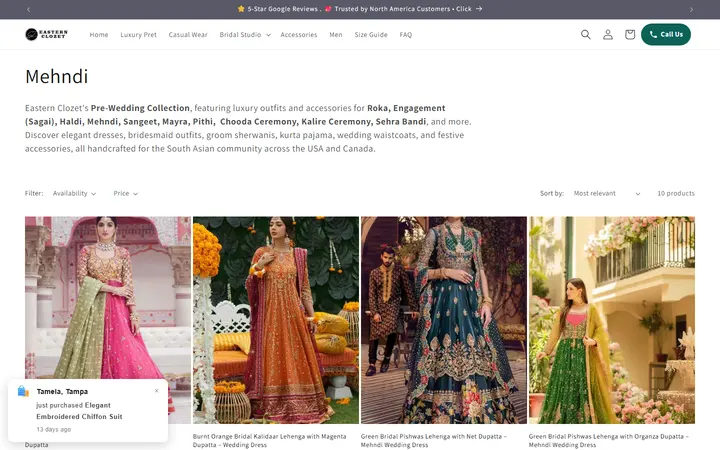Open Casual Wear menu item
Screen dimensions: 720x450
pos(188,34)
